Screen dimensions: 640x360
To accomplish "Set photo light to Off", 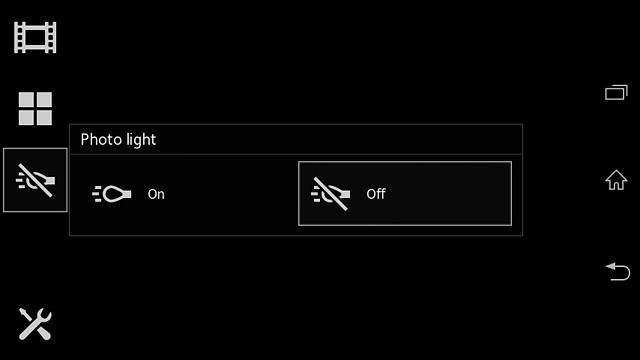I will 405,193.
